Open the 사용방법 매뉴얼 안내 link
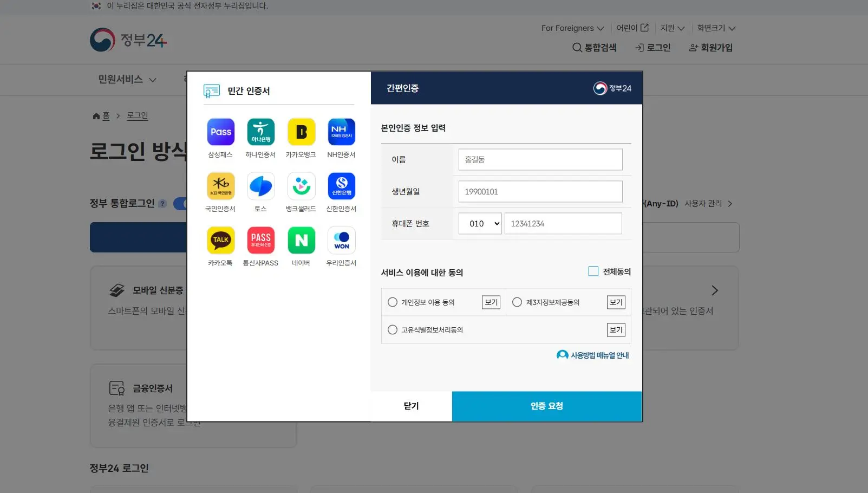Viewport: 868px width, 493px height. tap(593, 355)
